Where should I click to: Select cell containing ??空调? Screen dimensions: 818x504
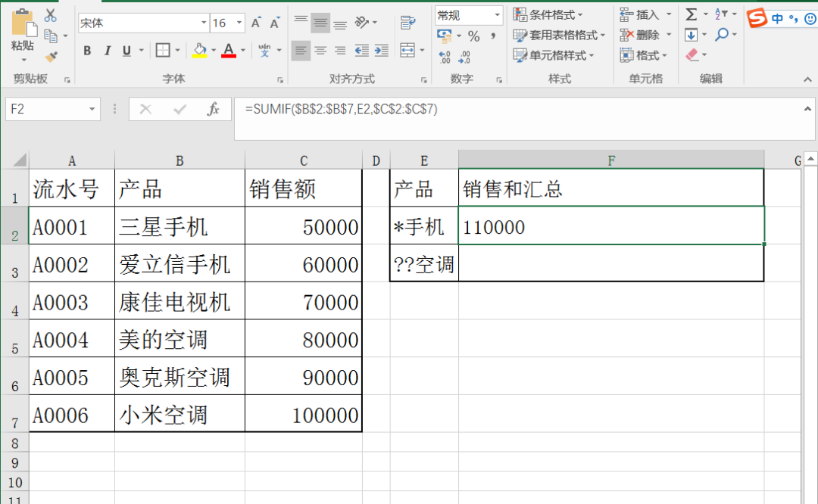(423, 264)
